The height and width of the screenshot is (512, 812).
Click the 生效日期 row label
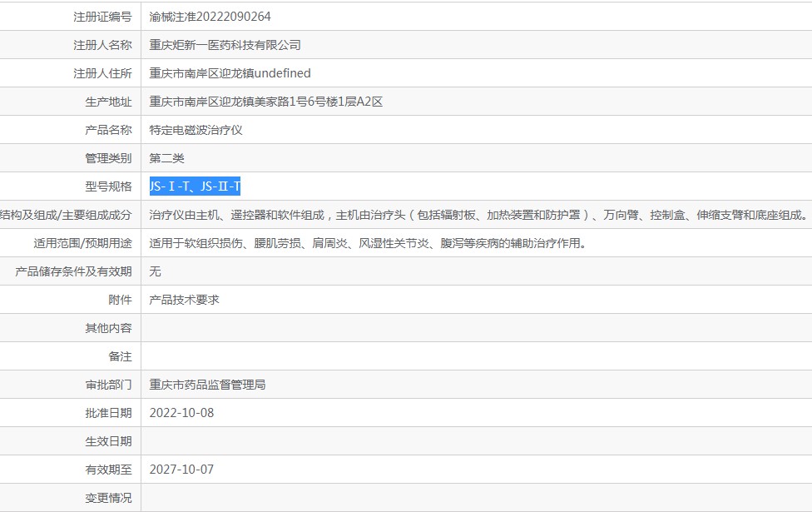pyautogui.click(x=108, y=441)
